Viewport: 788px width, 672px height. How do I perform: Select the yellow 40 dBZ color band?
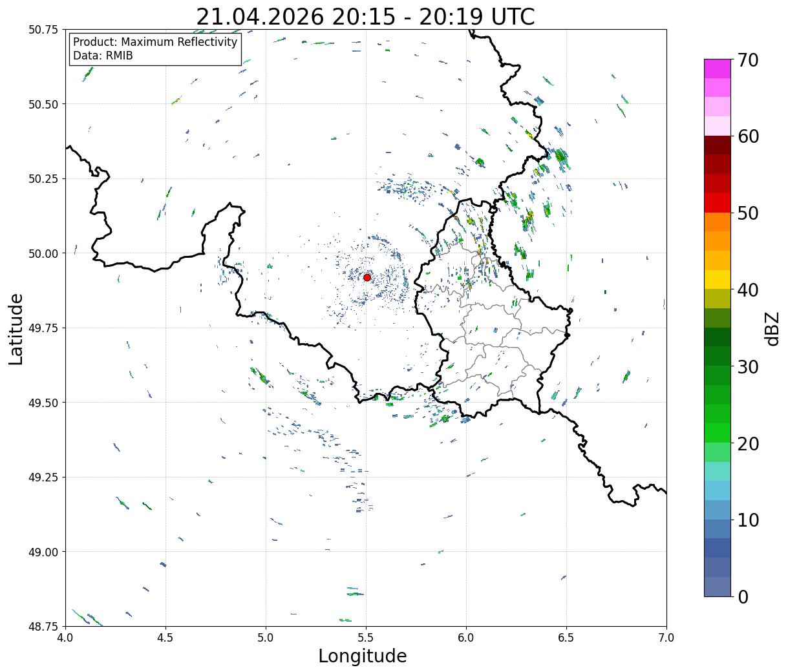click(718, 279)
